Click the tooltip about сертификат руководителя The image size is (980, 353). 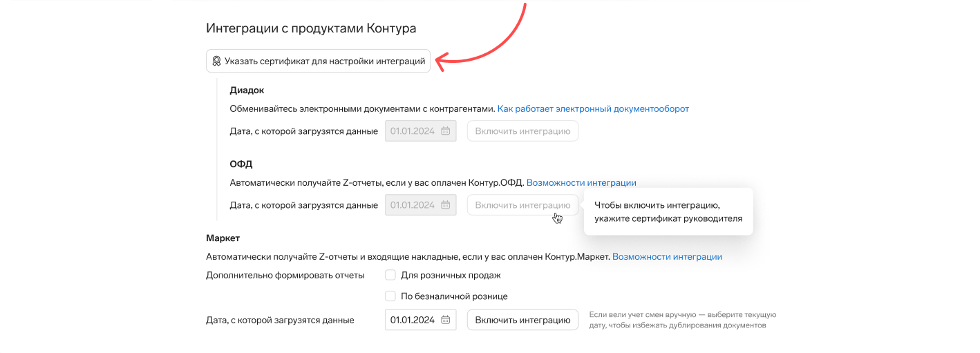[x=668, y=212]
